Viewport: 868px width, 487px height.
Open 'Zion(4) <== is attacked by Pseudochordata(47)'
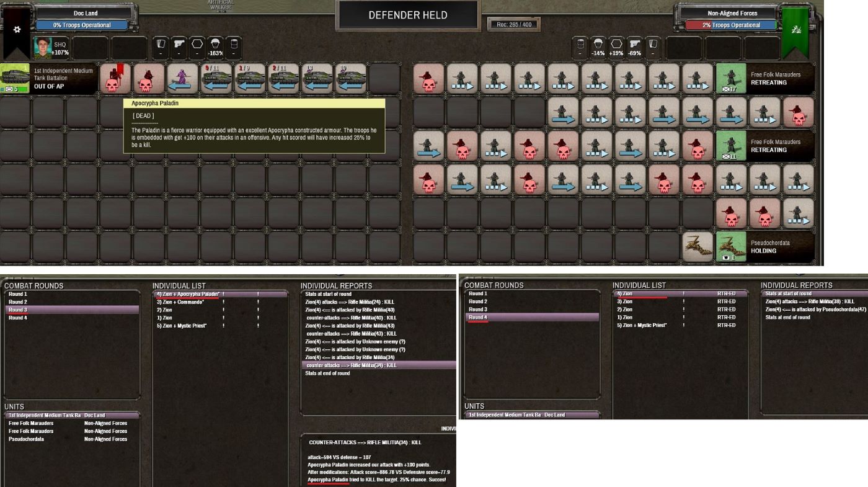tap(816, 310)
